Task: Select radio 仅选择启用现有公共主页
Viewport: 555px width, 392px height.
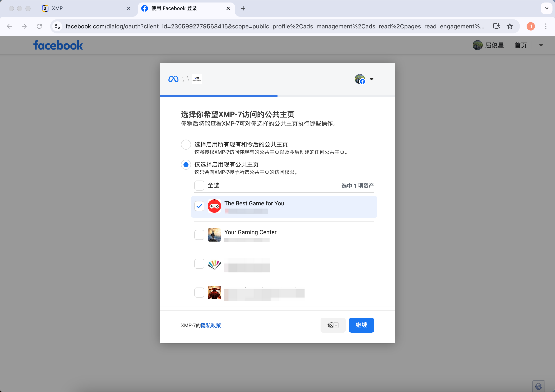Action: pos(186,165)
